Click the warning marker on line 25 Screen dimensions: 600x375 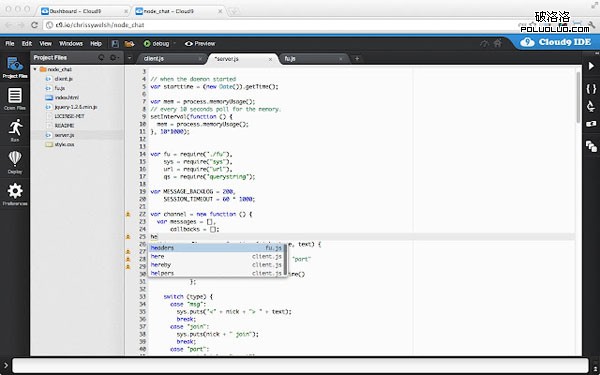[128, 237]
